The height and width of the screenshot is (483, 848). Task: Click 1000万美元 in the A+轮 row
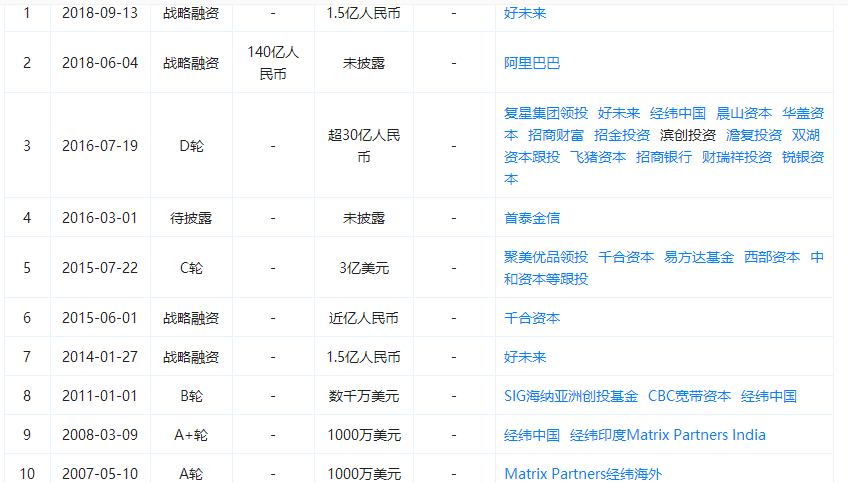364,435
